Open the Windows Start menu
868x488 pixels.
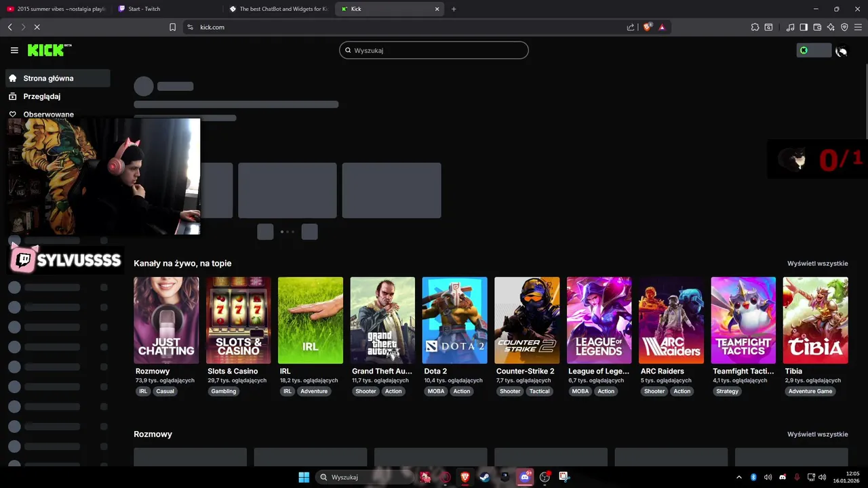point(304,477)
